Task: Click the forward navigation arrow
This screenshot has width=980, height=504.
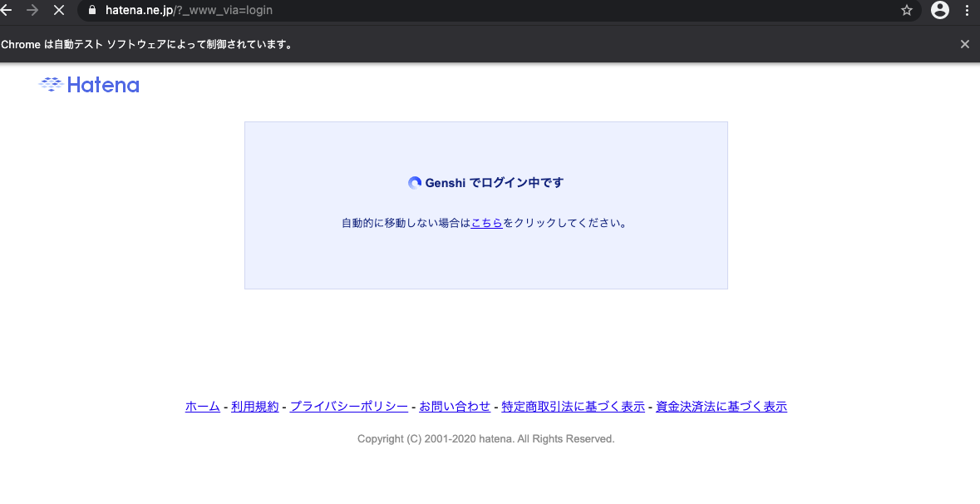Action: 33,11
